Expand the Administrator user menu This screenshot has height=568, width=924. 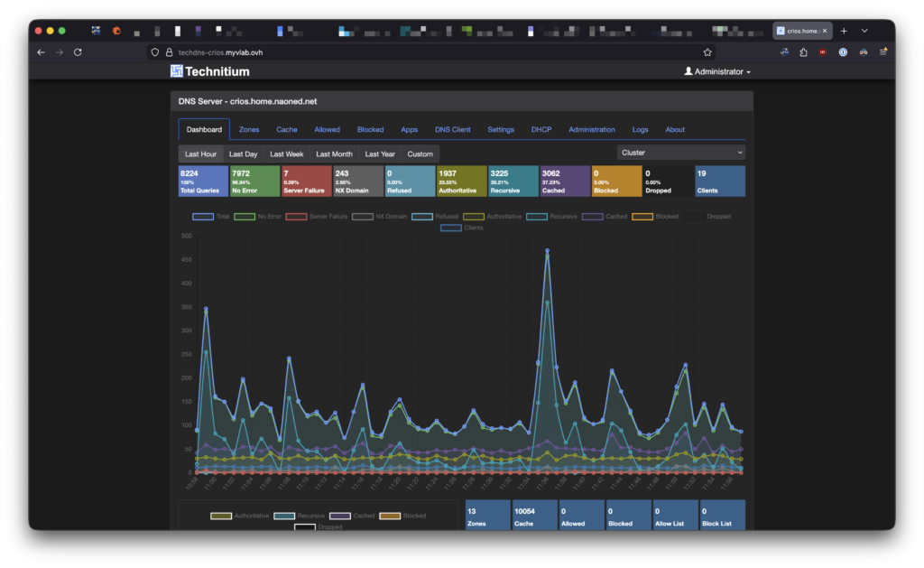717,71
